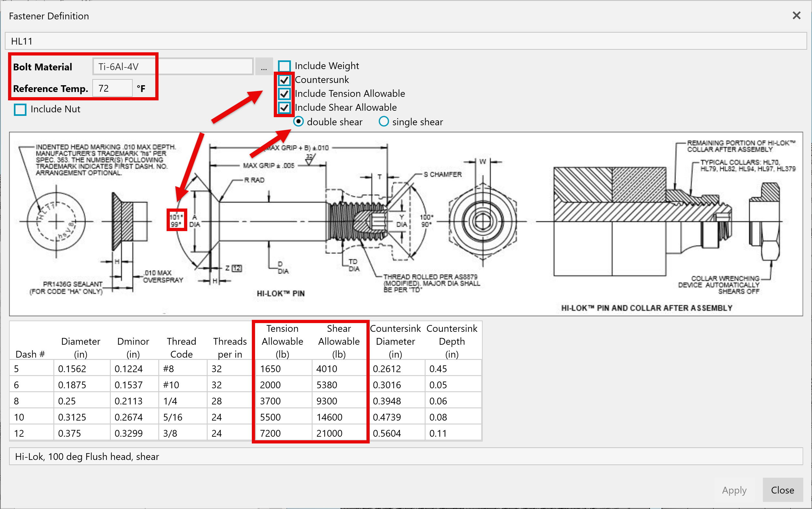Enable the Include Nut checkbox
Screen dimensions: 812x509
(20, 109)
